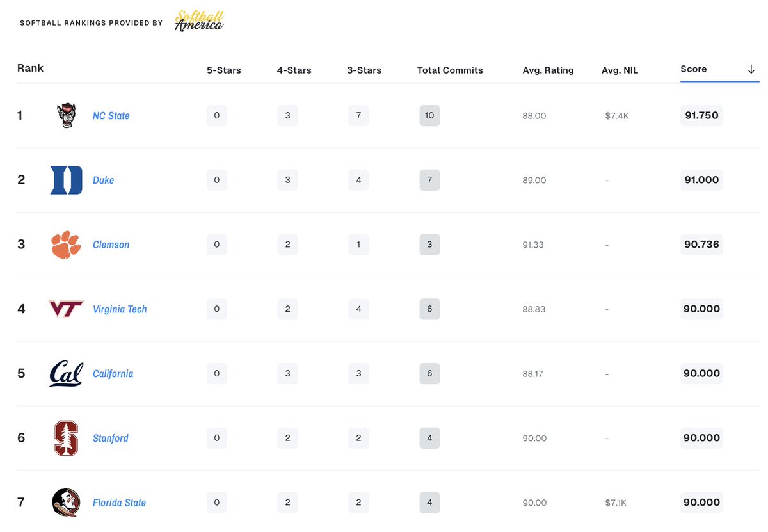Click Clemson's average rating 91.33

(x=533, y=245)
